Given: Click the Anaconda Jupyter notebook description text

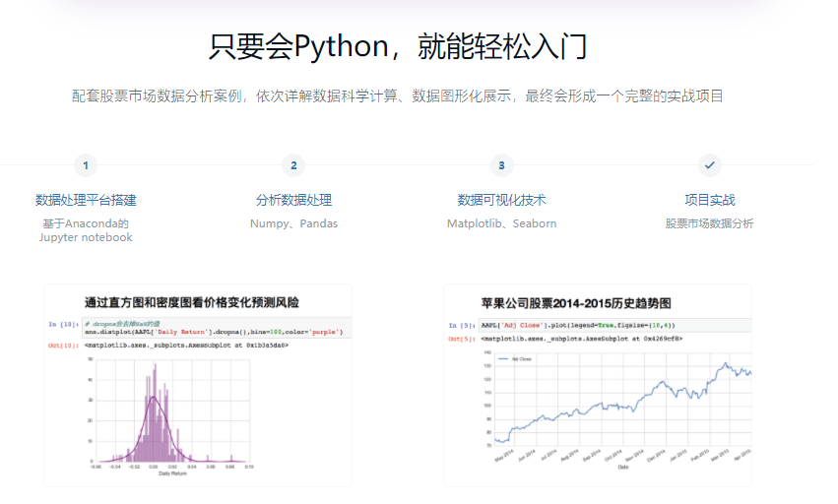Looking at the screenshot, I should click(86, 230).
